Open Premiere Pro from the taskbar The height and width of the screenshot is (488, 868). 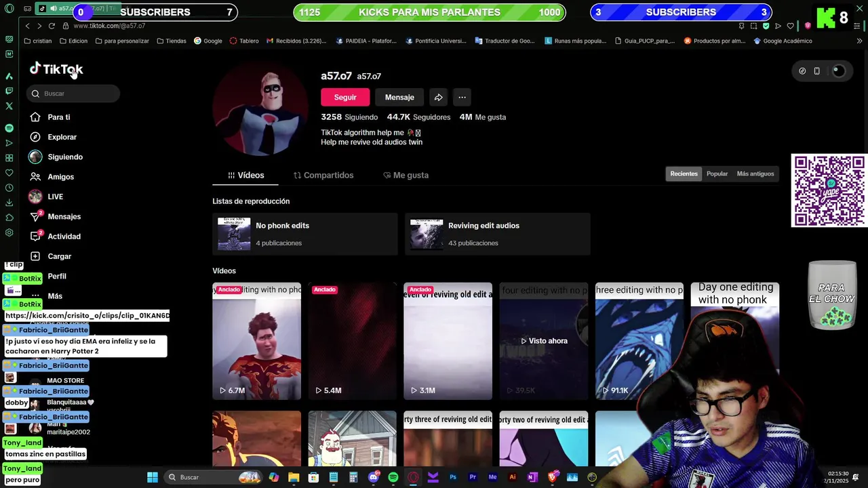[473, 477]
